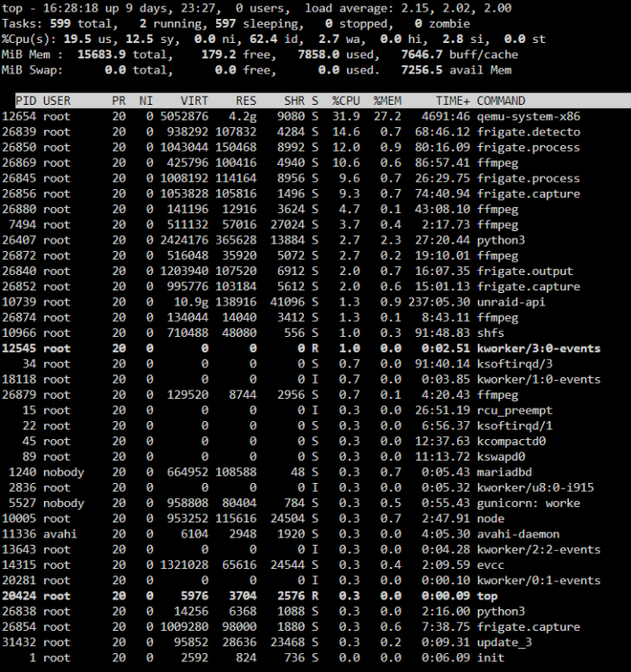631x672 pixels.
Task: Select the qemu-system-x86 command
Action: coord(528,116)
